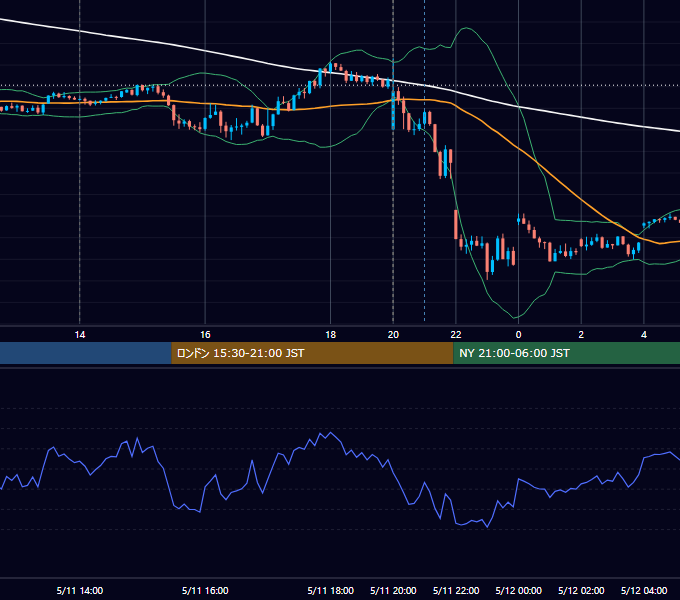Click the 5/11 22:00 date label
The width and height of the screenshot is (680, 600).
click(x=456, y=590)
